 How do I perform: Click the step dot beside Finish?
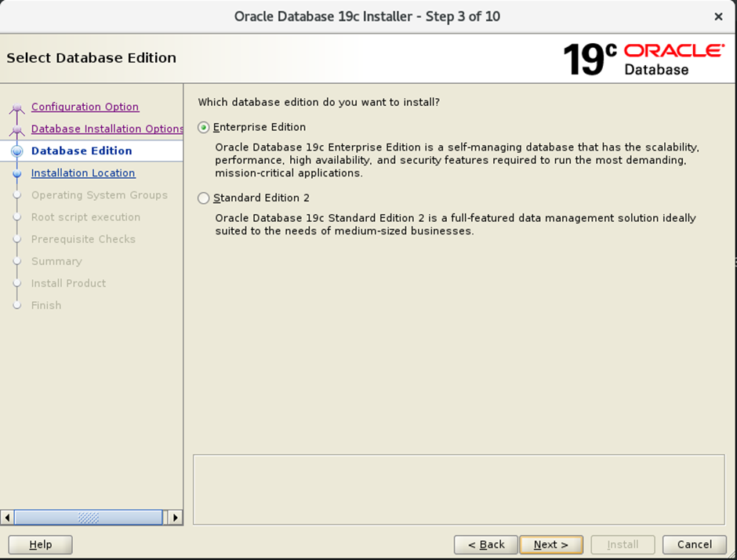(17, 306)
